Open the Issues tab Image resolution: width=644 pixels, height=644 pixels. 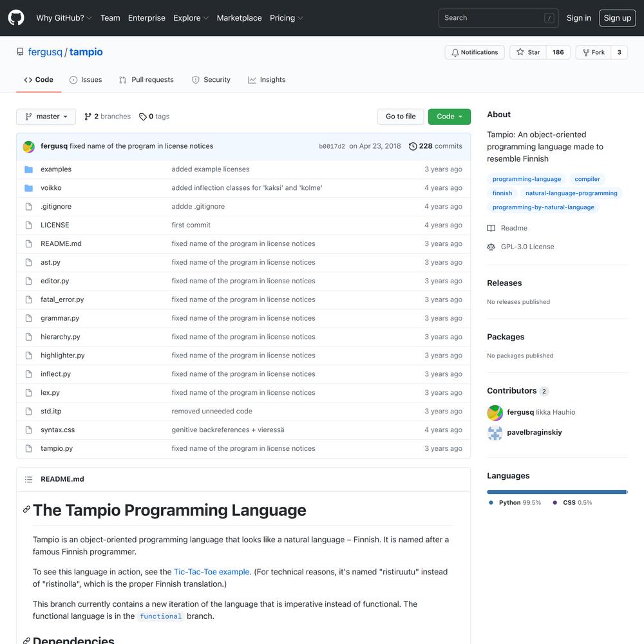(86, 80)
